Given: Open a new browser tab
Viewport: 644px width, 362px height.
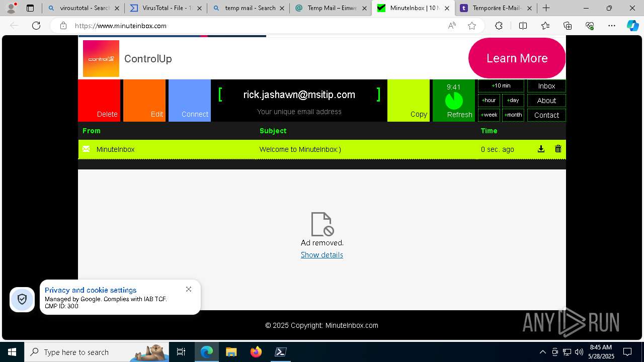Looking at the screenshot, I should pyautogui.click(x=546, y=8).
